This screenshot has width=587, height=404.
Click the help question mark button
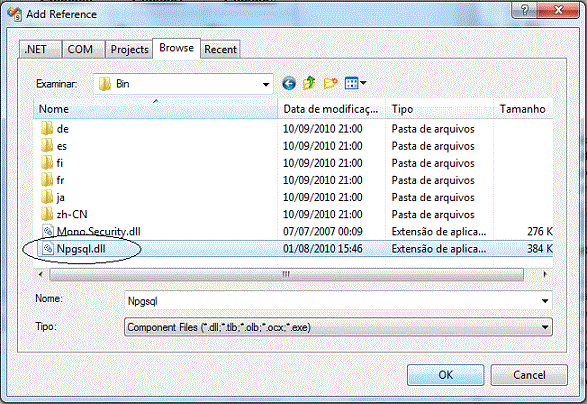[x=524, y=10]
